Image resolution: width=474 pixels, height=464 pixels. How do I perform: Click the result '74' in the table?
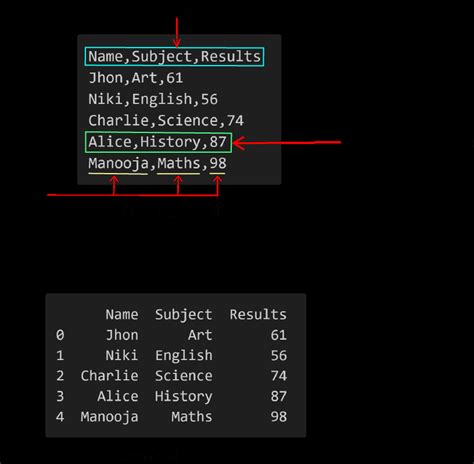[x=279, y=376]
